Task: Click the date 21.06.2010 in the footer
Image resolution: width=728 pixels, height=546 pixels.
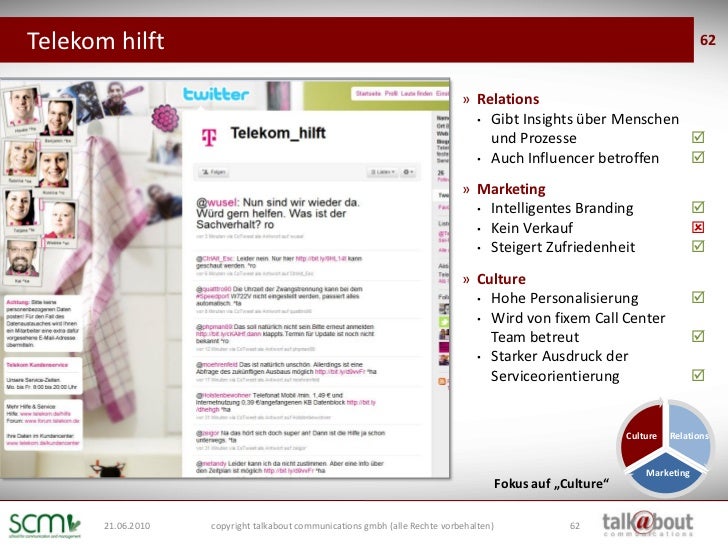Action: [x=127, y=526]
